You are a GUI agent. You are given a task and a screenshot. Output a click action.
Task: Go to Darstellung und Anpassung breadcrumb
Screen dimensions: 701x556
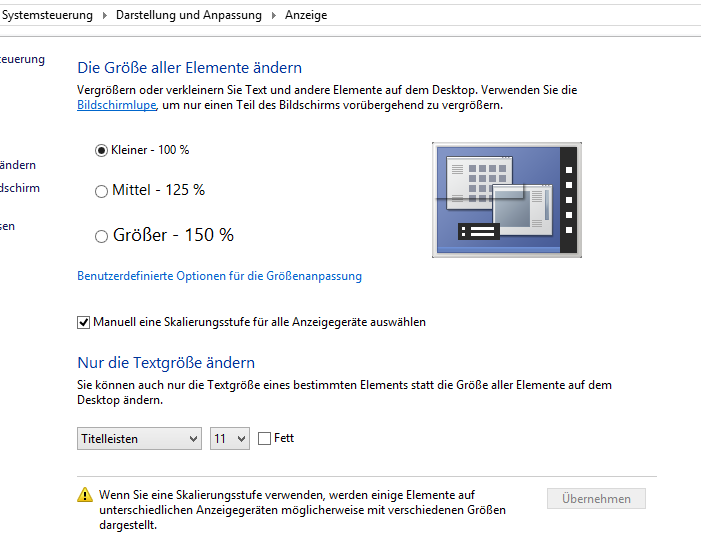pos(189,15)
